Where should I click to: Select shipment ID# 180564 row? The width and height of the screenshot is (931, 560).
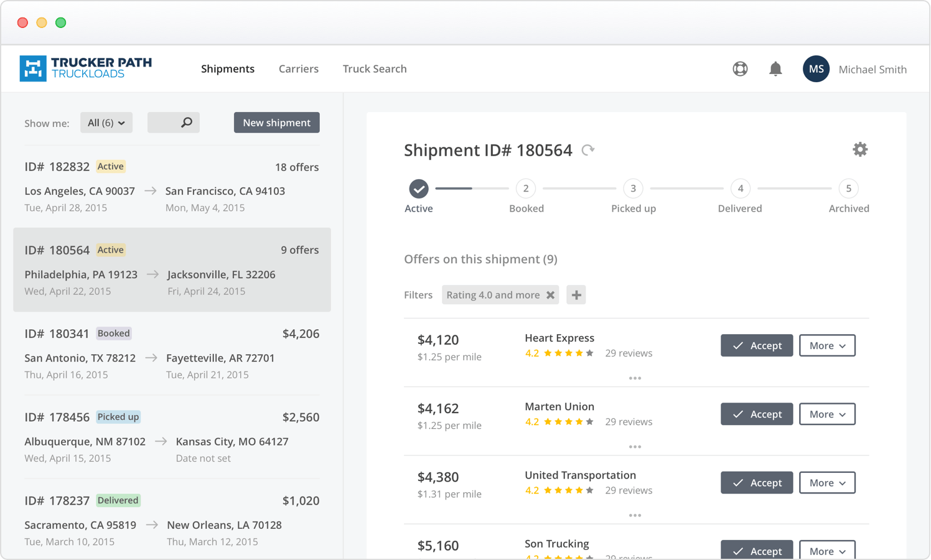(x=172, y=269)
